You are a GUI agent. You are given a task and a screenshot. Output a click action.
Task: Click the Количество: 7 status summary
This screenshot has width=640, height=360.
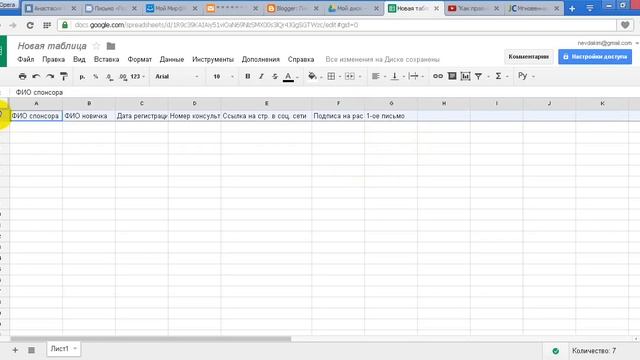(x=594, y=351)
